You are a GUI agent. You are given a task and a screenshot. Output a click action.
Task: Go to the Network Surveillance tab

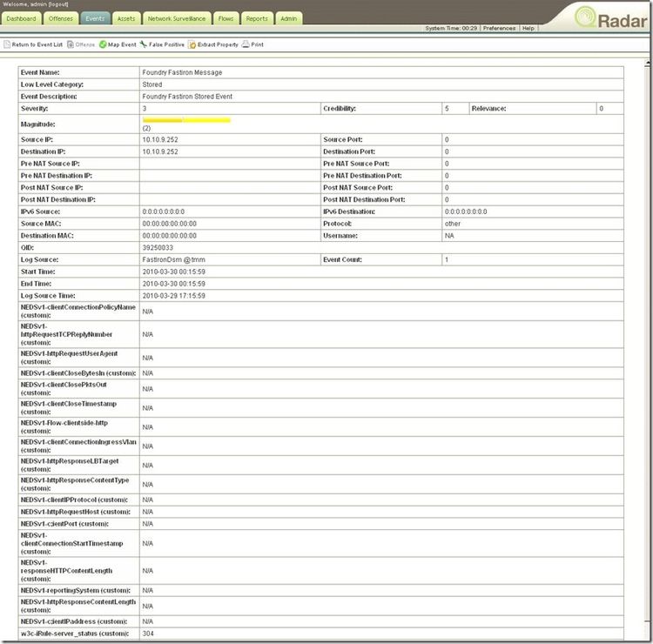pyautogui.click(x=177, y=18)
